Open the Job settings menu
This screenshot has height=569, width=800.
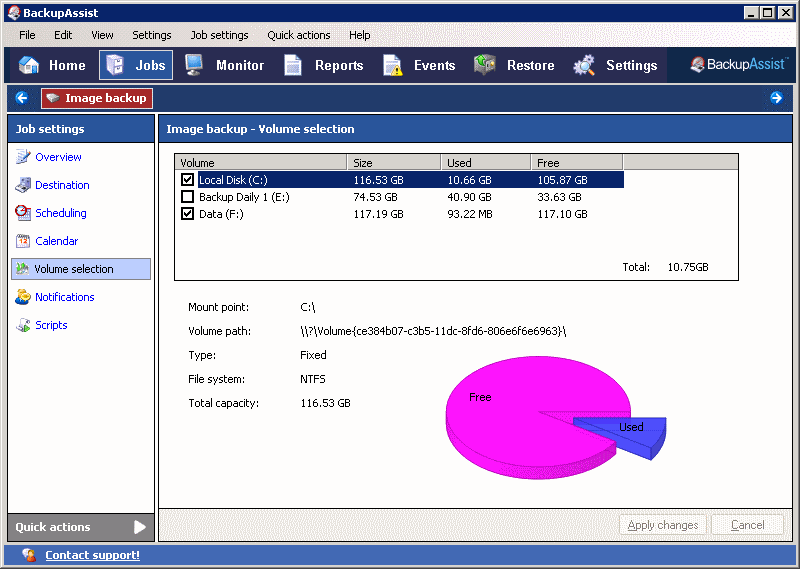click(x=219, y=35)
